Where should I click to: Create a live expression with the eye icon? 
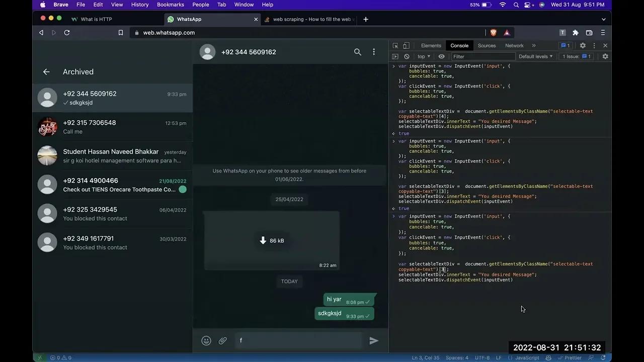click(441, 56)
